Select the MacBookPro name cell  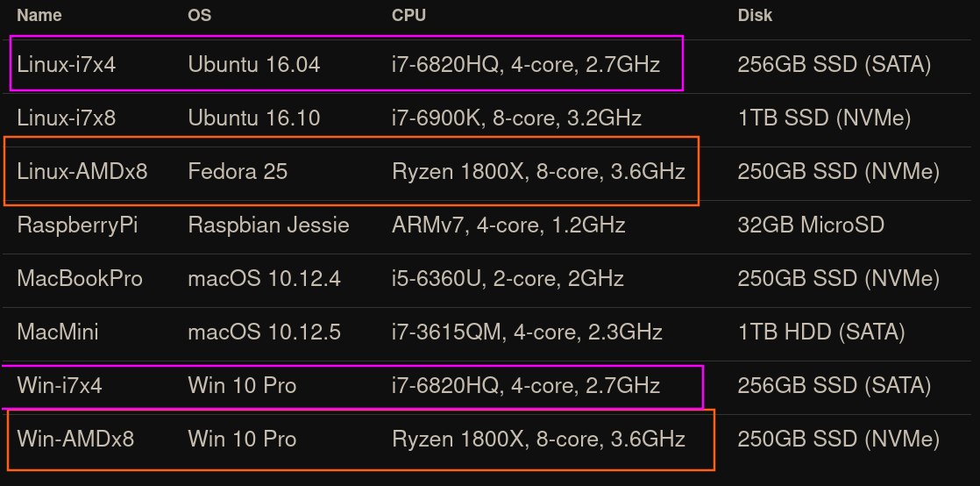click(x=80, y=279)
